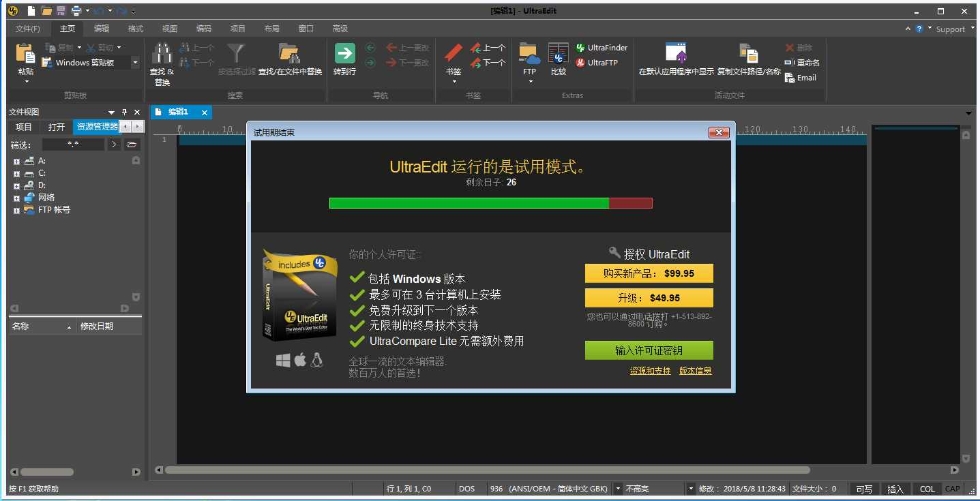The image size is (980, 501).
Task: Toggle 插入 insert mode in status bar
Action: tap(895, 489)
